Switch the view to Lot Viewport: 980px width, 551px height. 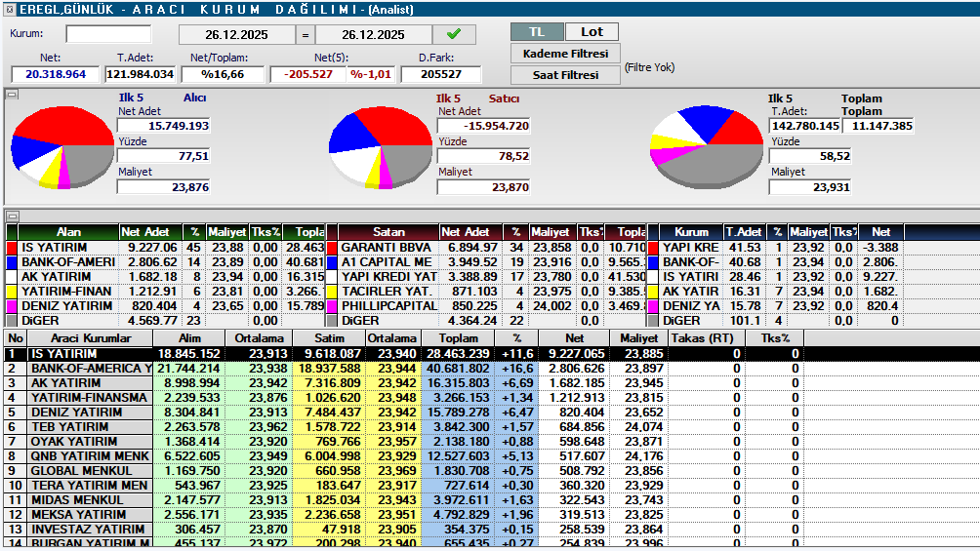(592, 32)
